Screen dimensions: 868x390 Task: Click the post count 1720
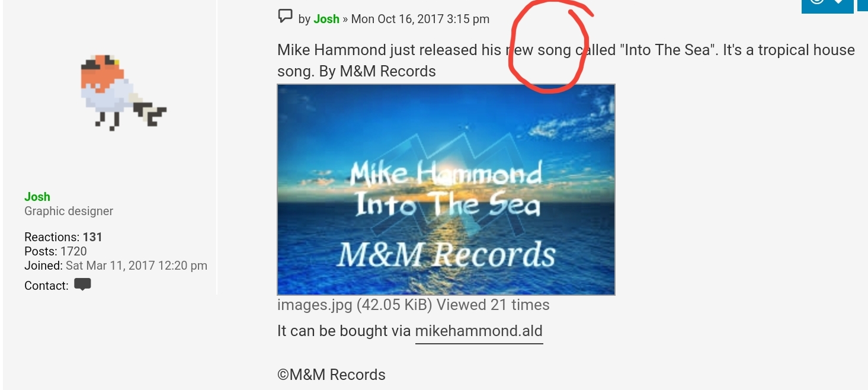point(73,251)
